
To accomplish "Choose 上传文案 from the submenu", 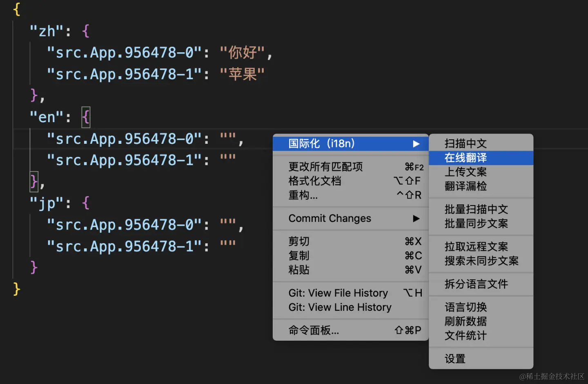I will pyautogui.click(x=481, y=172).
